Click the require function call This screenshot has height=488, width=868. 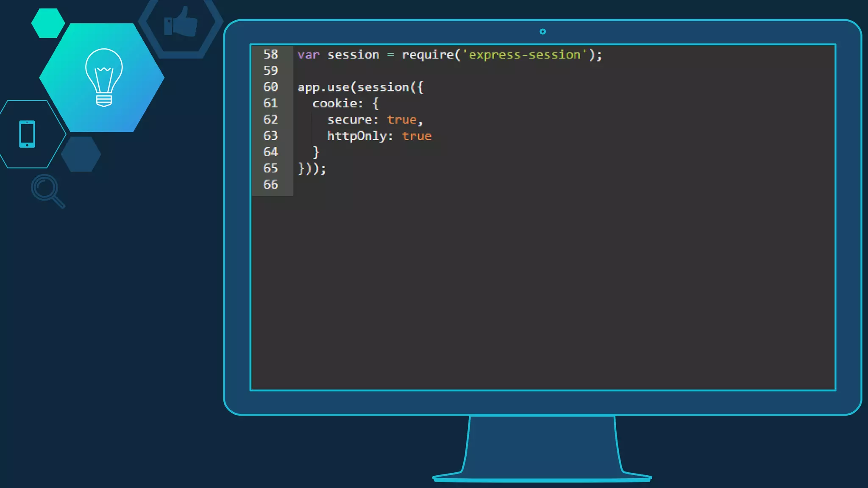tap(427, 55)
